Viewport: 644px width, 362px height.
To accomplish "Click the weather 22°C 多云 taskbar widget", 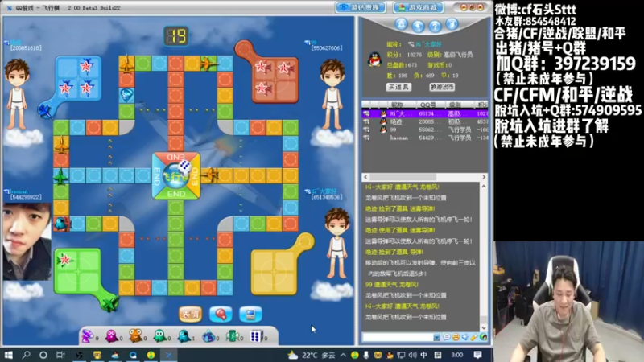I will 311,355.
